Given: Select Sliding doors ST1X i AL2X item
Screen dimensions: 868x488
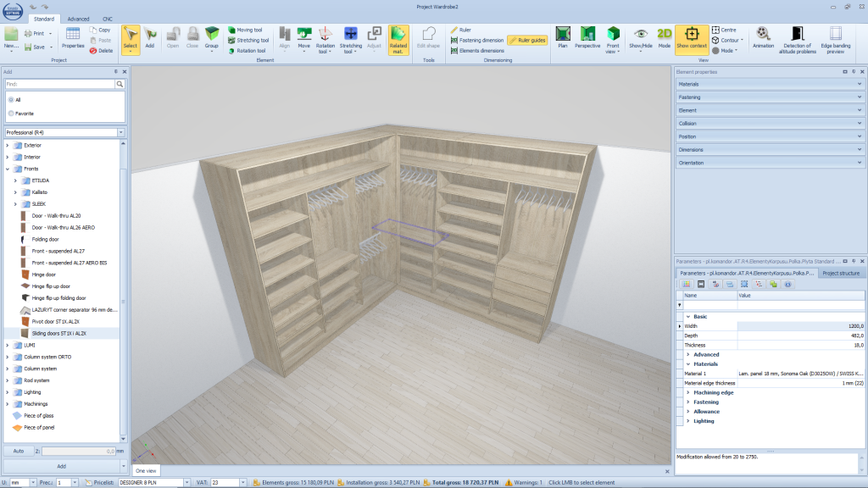Looking at the screenshot, I should coord(58,333).
